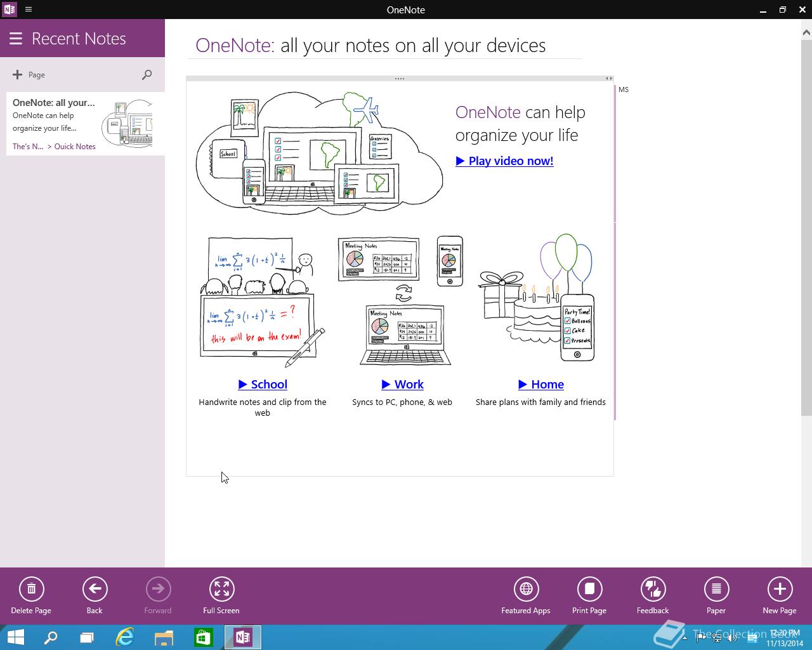
Task: Open the Windows Start button
Action: click(x=15, y=637)
